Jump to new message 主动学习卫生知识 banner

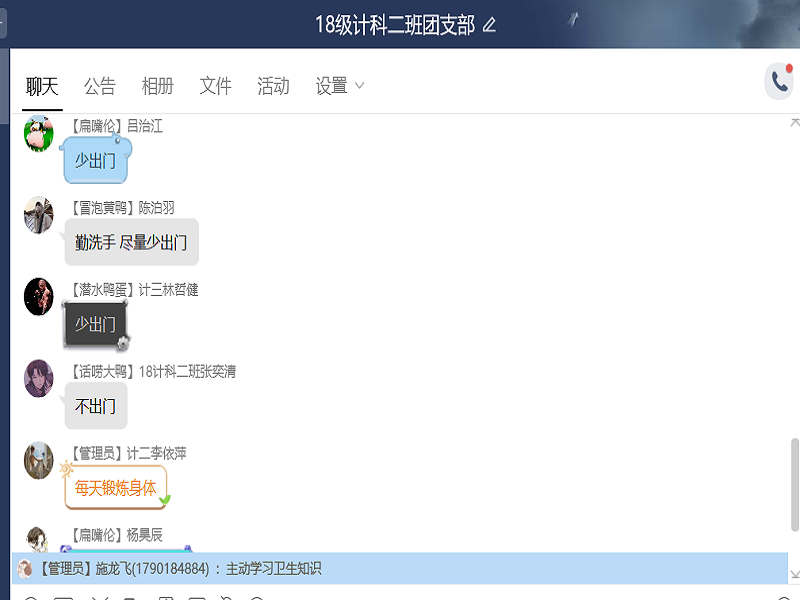(399, 568)
